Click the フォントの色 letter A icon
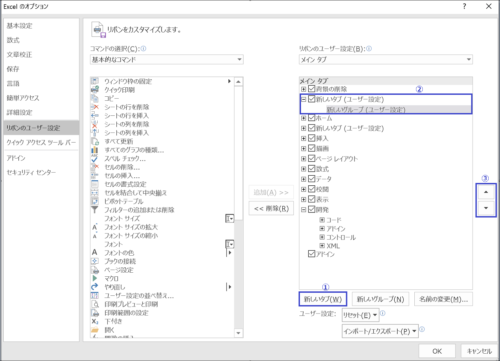Screen dimensions: 500x361 click(95, 252)
